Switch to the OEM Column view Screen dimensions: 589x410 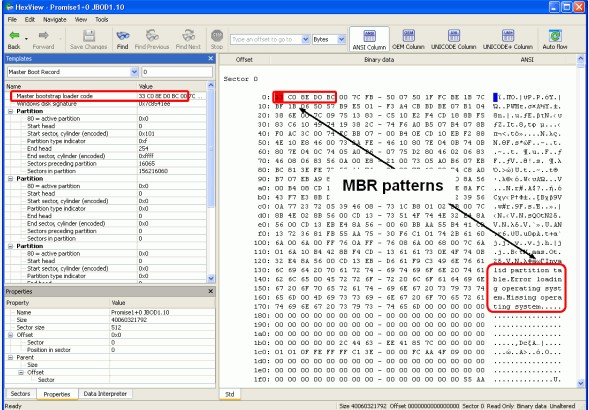click(x=408, y=39)
